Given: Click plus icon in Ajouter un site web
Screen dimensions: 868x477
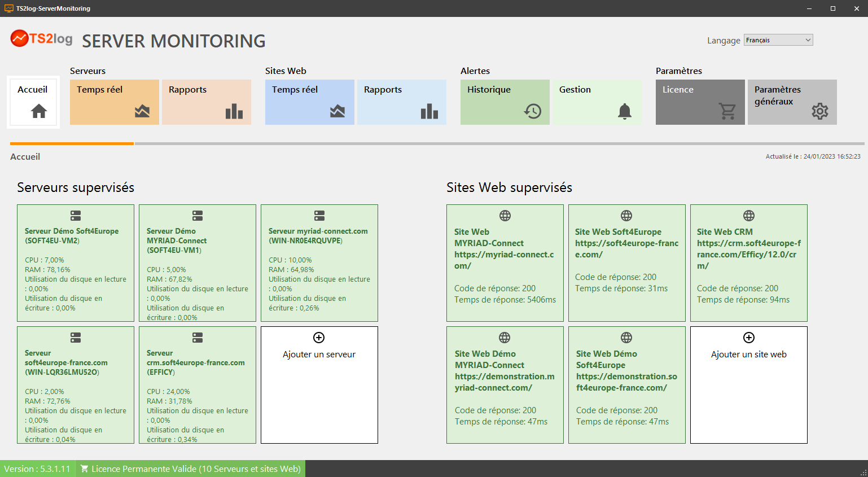Looking at the screenshot, I should coord(749,338).
